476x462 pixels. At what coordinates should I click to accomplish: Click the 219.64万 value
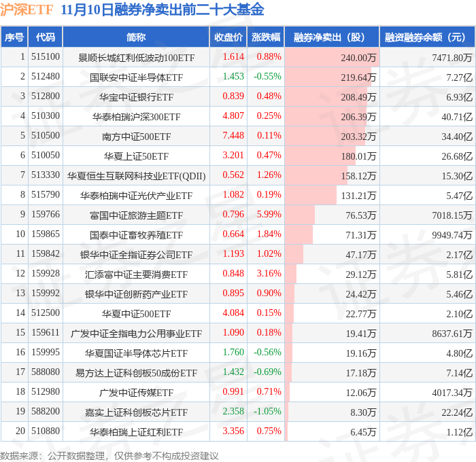pos(358,77)
